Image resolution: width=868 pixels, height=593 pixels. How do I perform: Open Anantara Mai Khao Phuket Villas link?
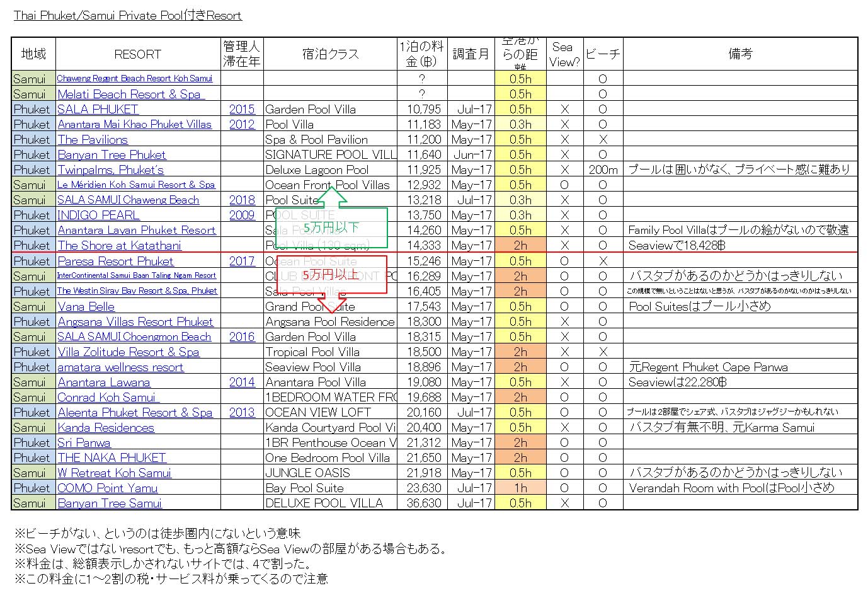135,124
